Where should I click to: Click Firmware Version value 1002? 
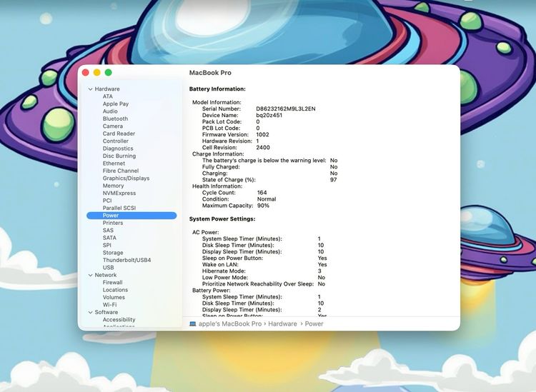(x=262, y=134)
